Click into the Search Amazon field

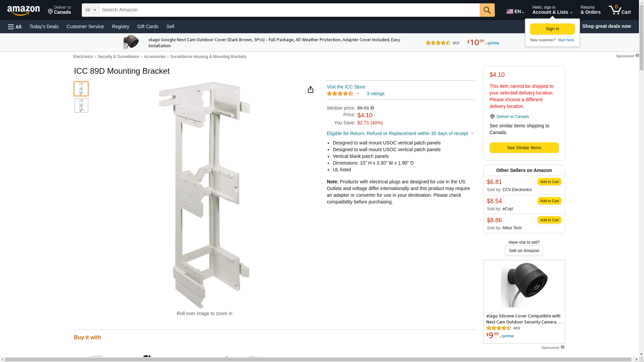[x=289, y=10]
